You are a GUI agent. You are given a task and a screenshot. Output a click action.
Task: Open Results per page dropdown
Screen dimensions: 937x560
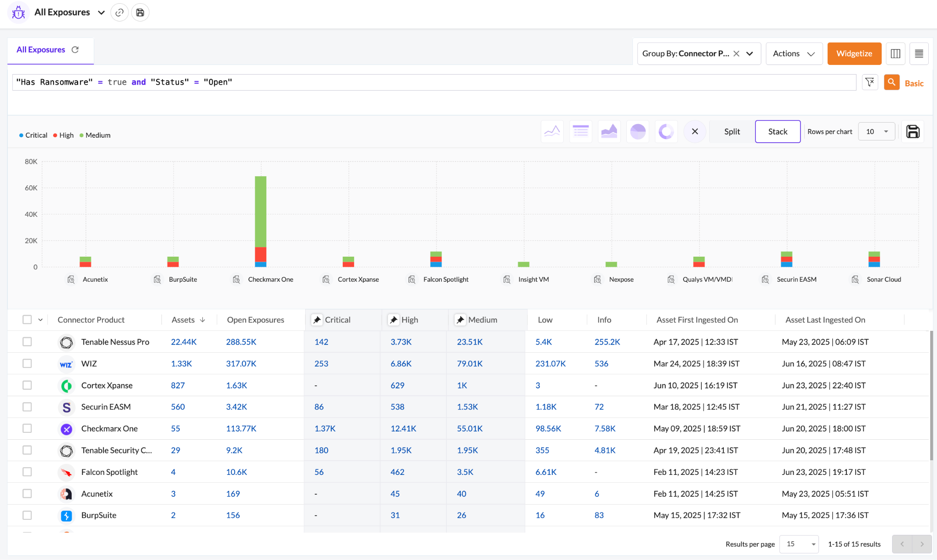click(x=799, y=544)
